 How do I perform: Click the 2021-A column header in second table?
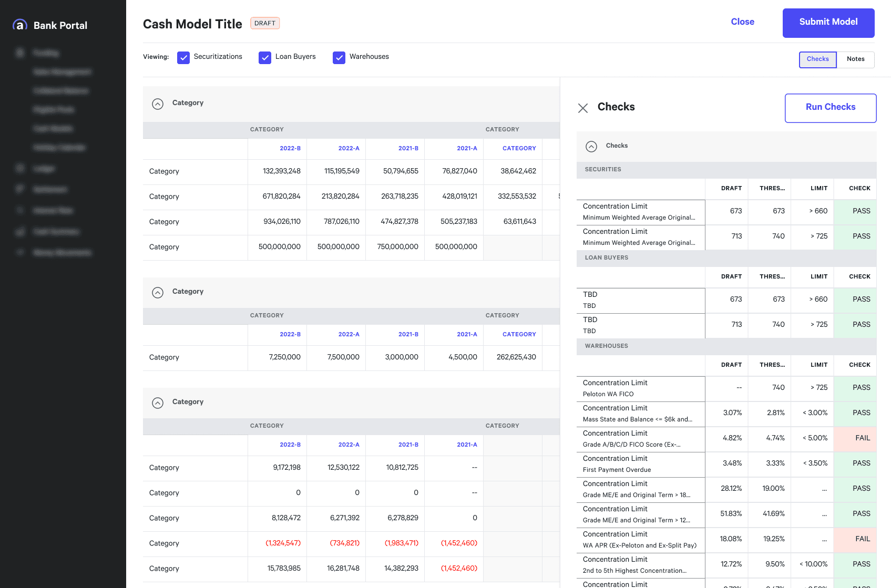467,334
